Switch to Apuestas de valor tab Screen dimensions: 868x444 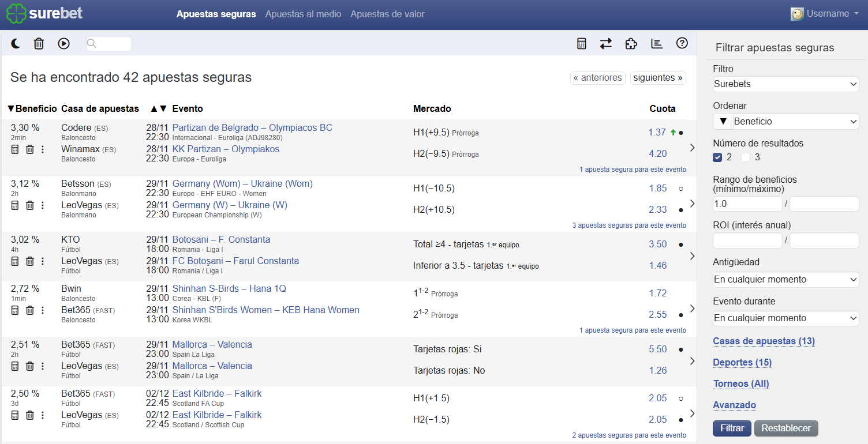pyautogui.click(x=387, y=14)
